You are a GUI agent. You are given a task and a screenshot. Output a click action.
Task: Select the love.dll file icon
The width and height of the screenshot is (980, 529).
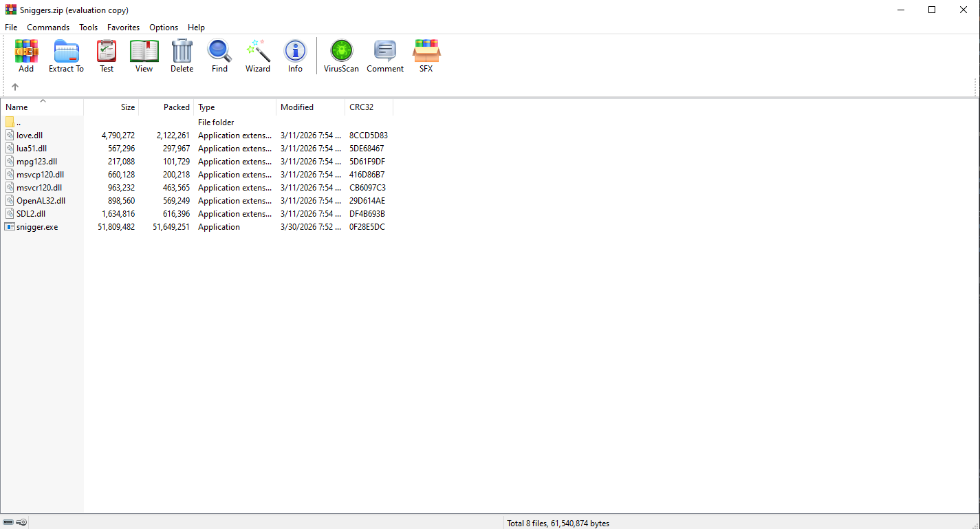[x=10, y=136]
